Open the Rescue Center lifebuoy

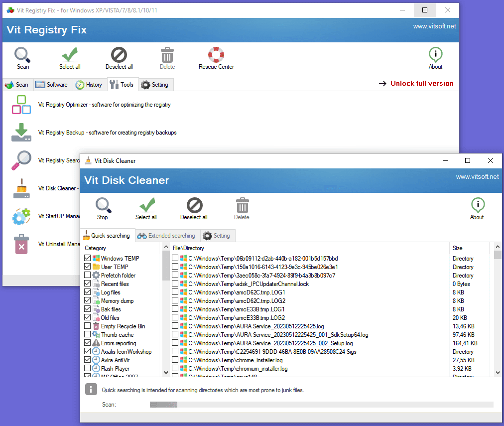point(216,55)
